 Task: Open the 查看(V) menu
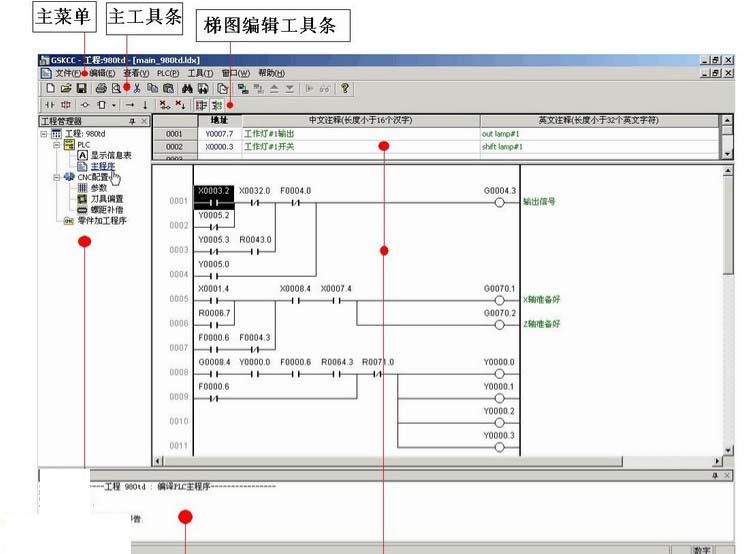[136, 73]
